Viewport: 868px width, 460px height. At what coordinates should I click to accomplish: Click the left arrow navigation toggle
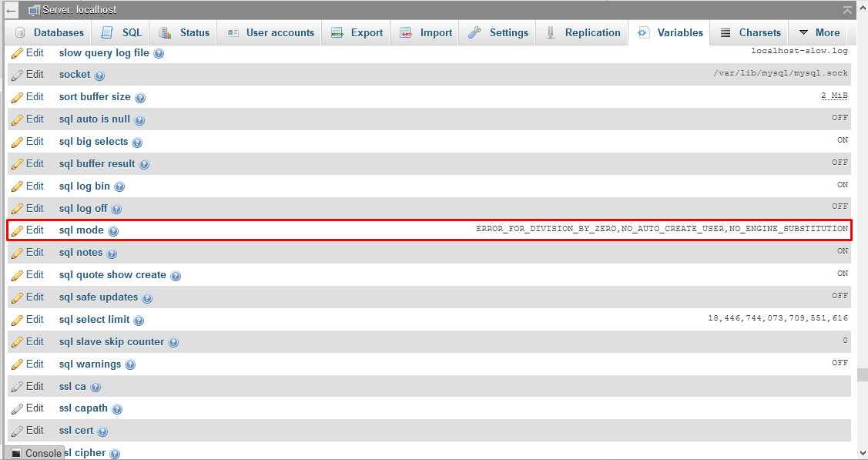coord(12,10)
